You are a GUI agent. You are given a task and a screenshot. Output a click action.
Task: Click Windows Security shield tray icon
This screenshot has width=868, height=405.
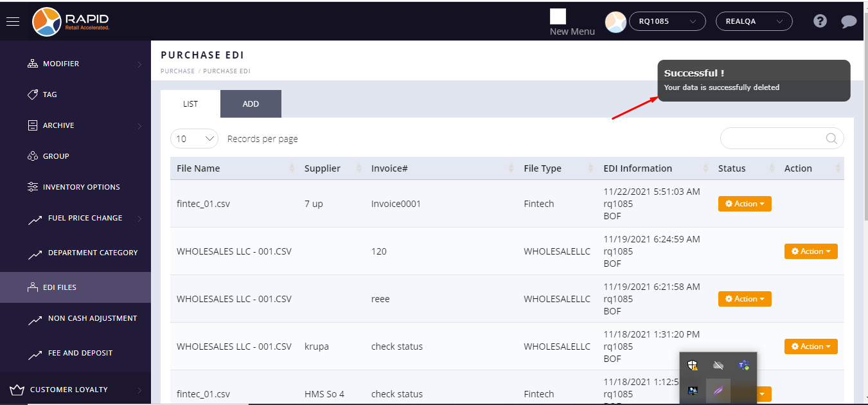693,365
